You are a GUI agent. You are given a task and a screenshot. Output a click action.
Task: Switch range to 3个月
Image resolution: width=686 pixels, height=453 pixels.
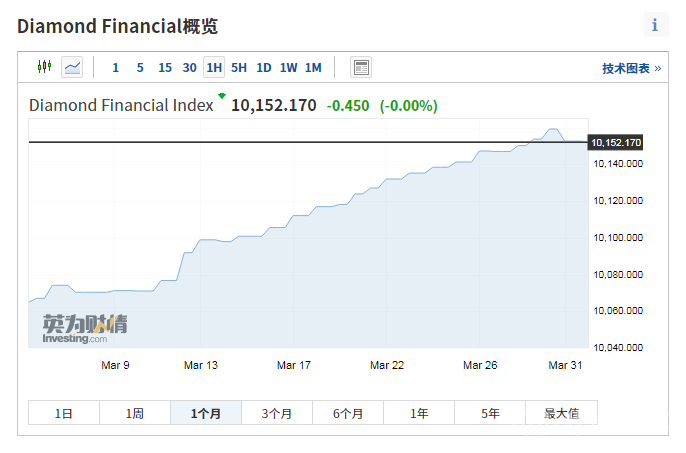[x=277, y=413]
